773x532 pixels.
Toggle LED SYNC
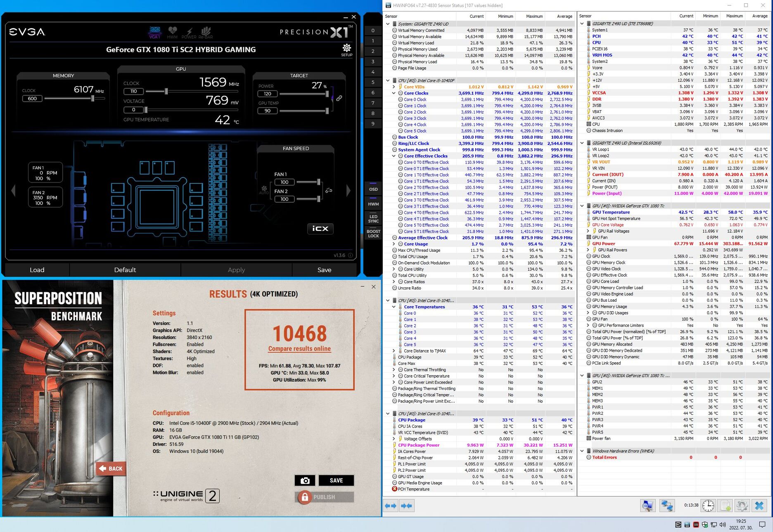pos(373,219)
